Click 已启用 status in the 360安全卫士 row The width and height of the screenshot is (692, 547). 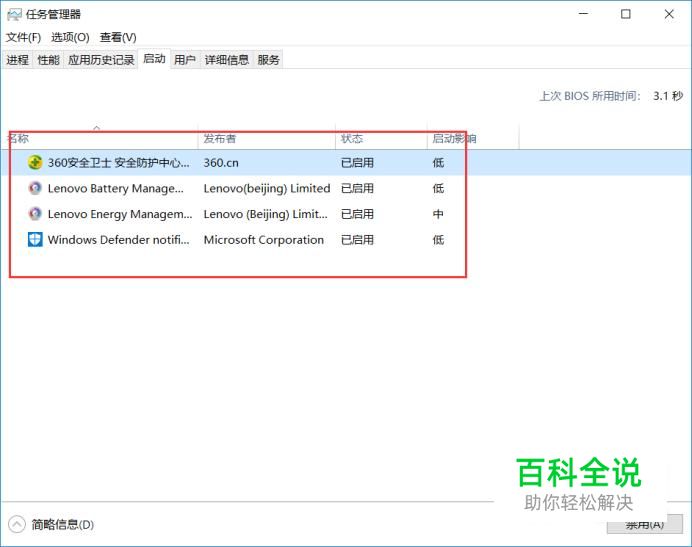(x=357, y=163)
